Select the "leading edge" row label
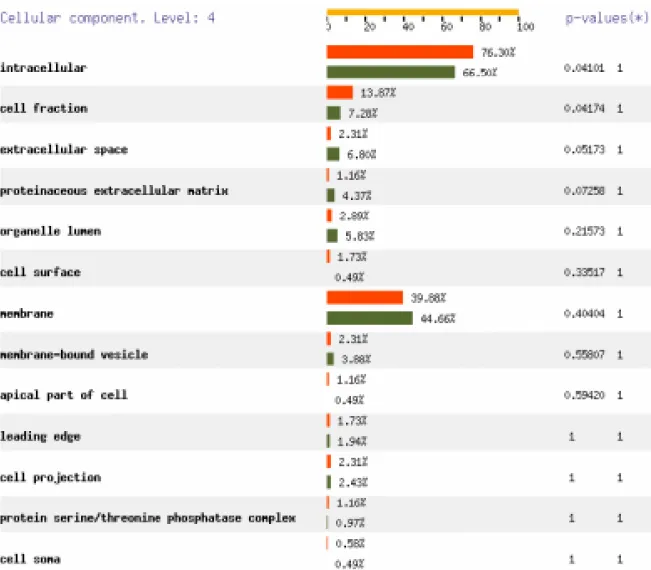 40,436
